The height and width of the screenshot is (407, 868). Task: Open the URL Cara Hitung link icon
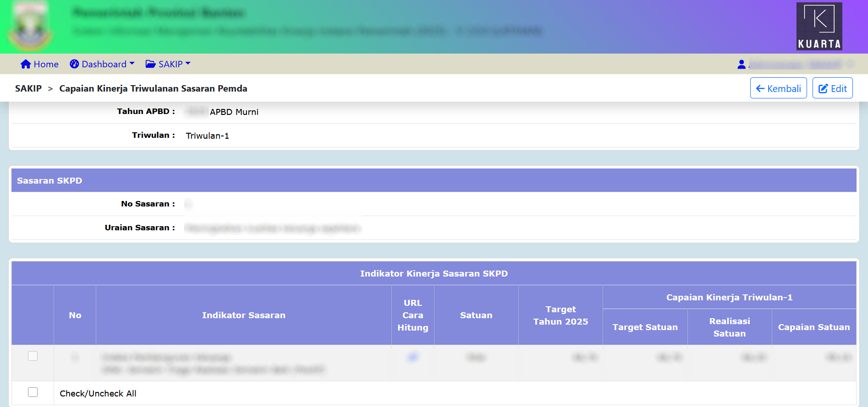(x=413, y=357)
